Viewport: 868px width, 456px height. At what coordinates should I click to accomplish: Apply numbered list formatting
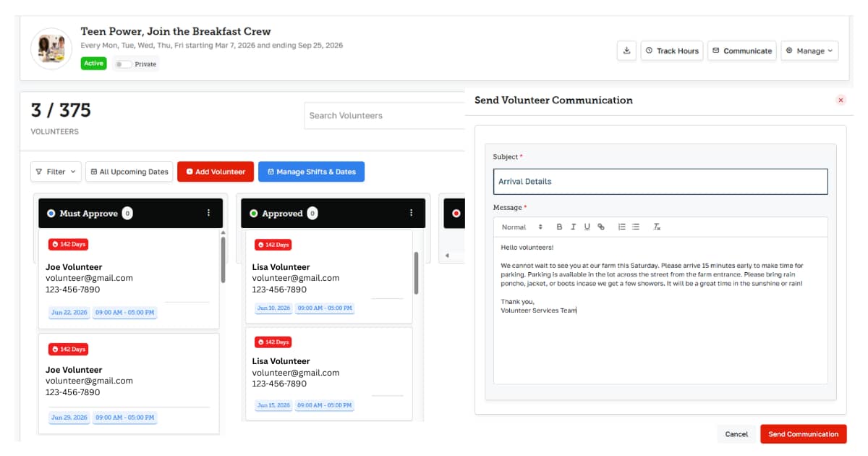621,227
